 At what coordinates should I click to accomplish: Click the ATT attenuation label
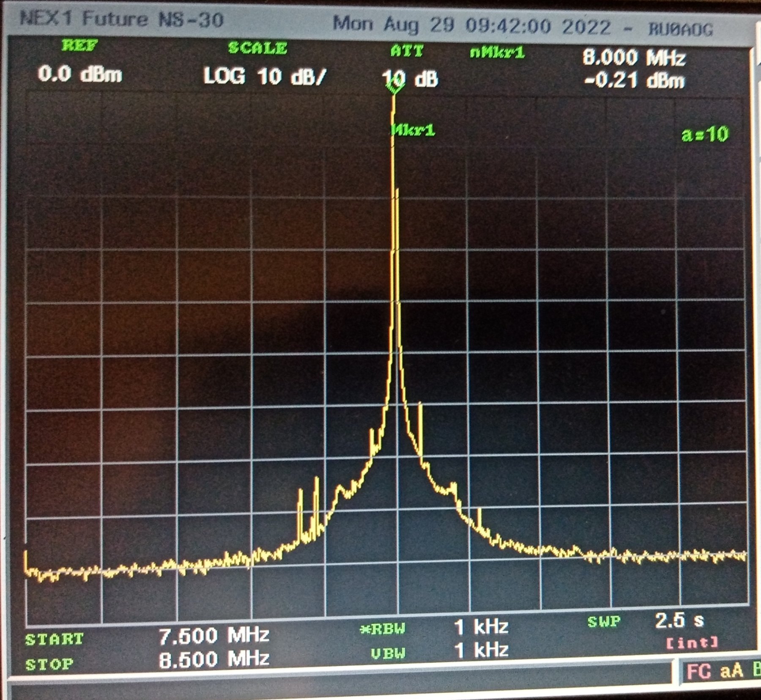[x=407, y=51]
